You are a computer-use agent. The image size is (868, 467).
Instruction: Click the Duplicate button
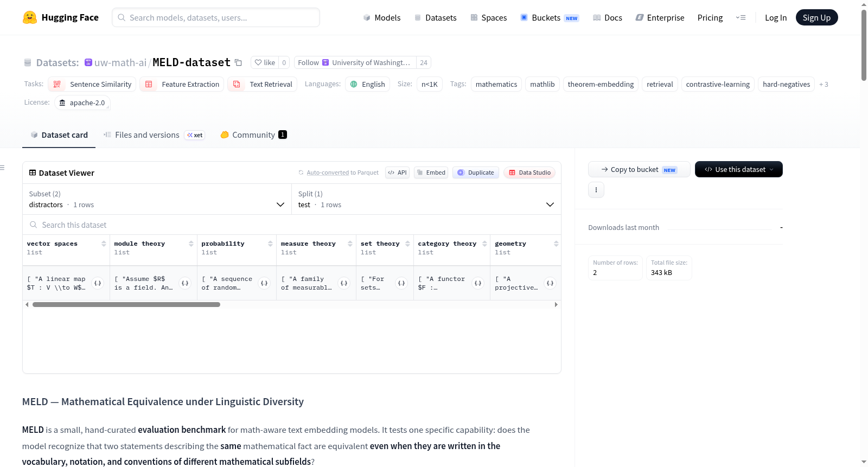[x=476, y=172]
